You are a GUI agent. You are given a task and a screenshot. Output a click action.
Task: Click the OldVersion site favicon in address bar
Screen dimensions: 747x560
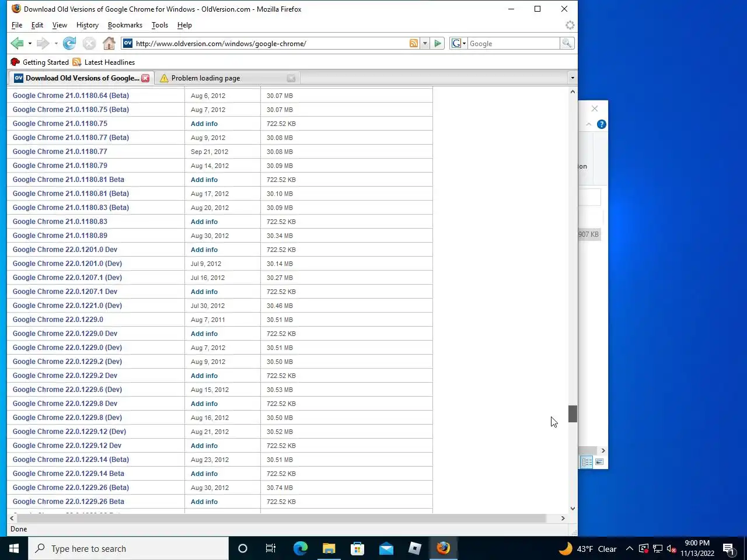tap(128, 43)
